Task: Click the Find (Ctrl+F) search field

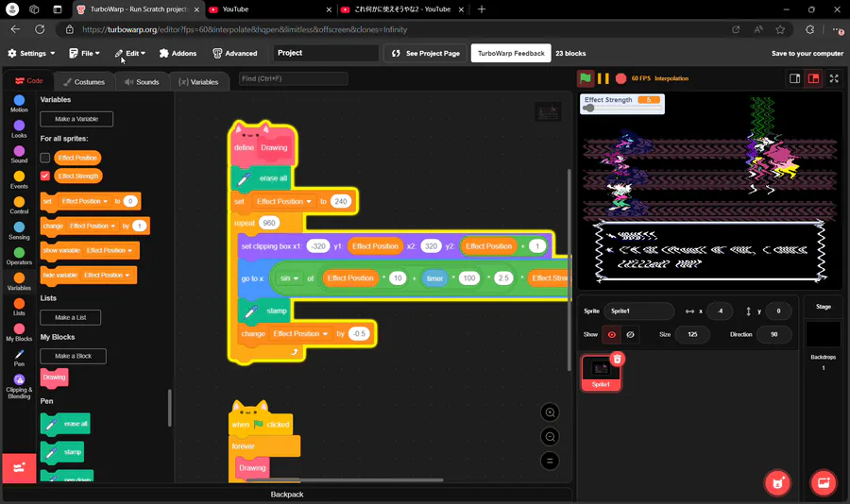Action: [294, 78]
